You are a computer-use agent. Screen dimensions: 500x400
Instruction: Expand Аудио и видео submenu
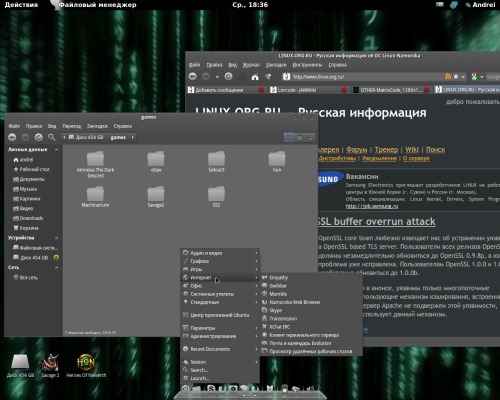(x=220, y=253)
